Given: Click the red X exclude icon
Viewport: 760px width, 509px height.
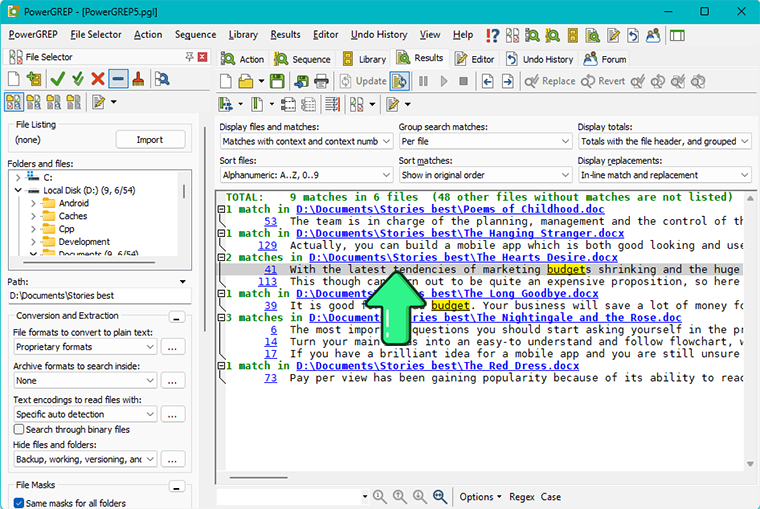Looking at the screenshot, I should coord(98,79).
